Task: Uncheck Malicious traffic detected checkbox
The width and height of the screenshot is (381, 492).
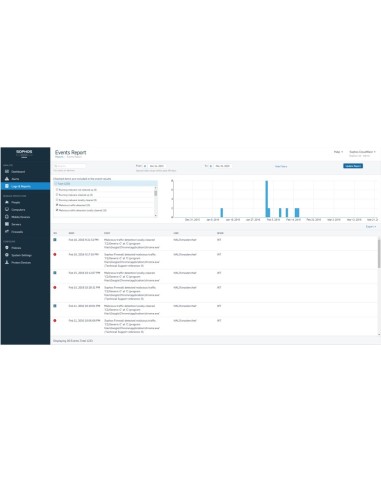Action: click(x=57, y=205)
